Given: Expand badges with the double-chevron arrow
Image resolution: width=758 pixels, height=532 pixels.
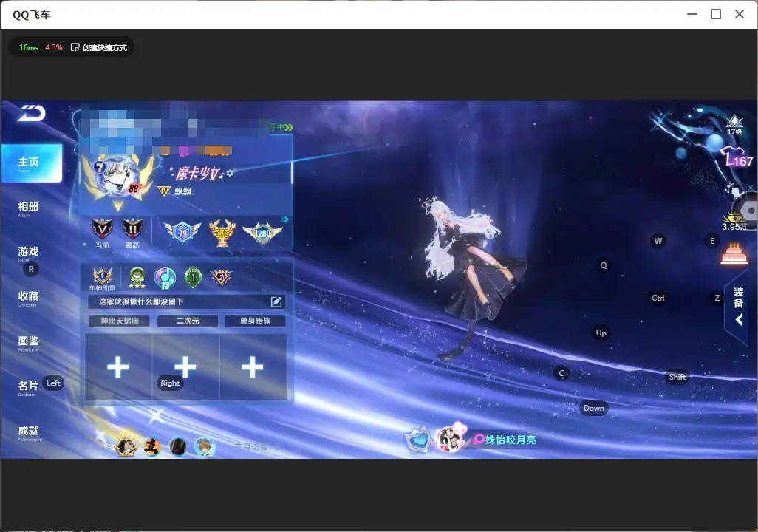Looking at the screenshot, I should (285, 219).
